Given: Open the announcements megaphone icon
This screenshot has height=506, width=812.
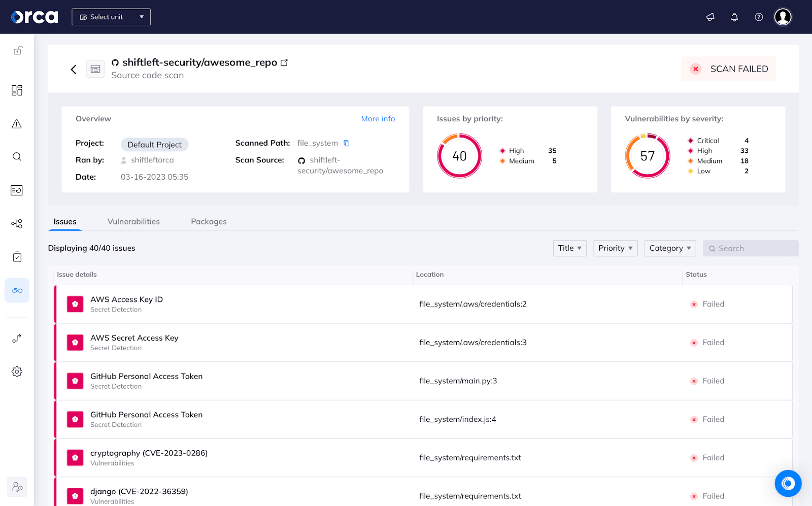Looking at the screenshot, I should [x=710, y=17].
